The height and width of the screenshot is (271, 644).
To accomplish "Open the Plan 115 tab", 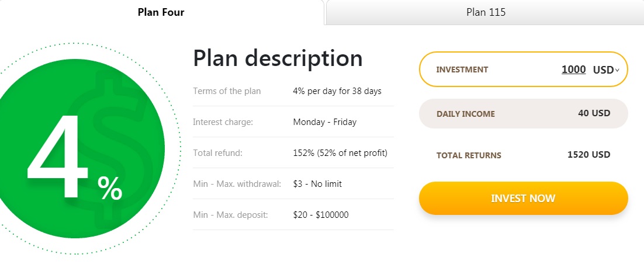I will tap(486, 12).
